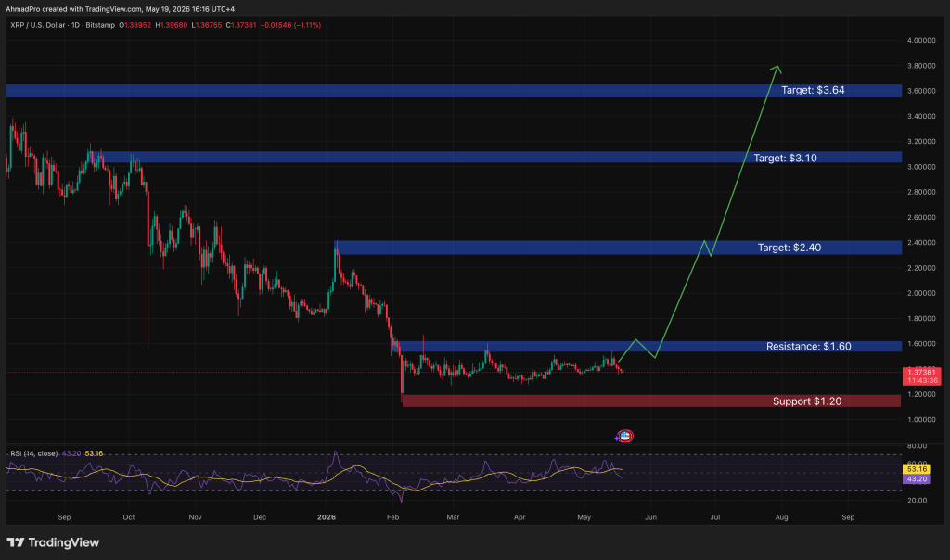The width and height of the screenshot is (950, 560).
Task: Click the 3.00000 price axis label
Action: (921, 167)
